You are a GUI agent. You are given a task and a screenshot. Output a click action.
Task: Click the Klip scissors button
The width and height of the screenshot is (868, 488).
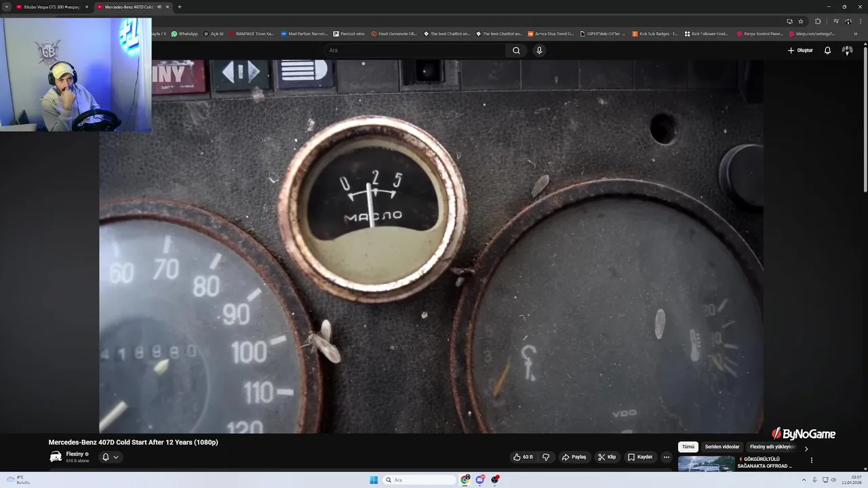pyautogui.click(x=607, y=457)
